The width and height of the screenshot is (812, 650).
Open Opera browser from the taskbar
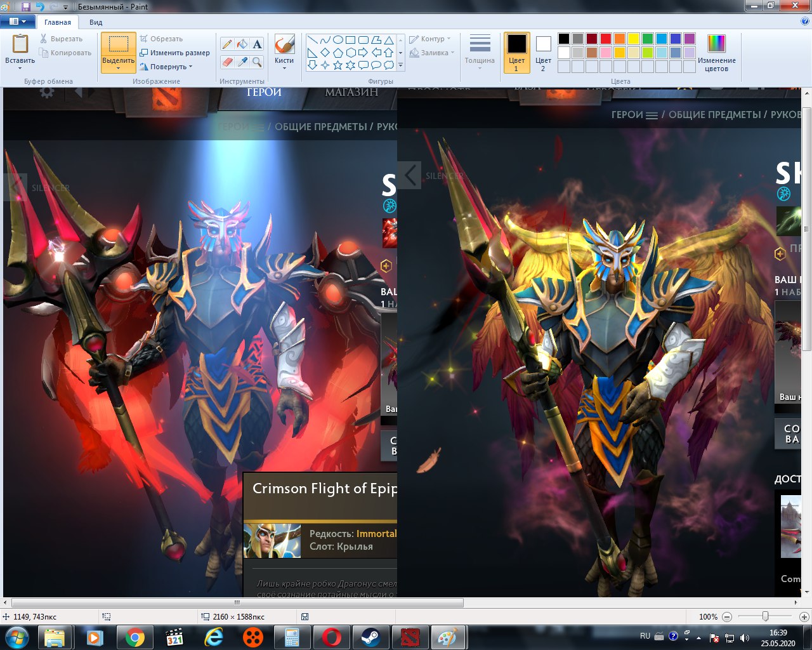pos(331,637)
